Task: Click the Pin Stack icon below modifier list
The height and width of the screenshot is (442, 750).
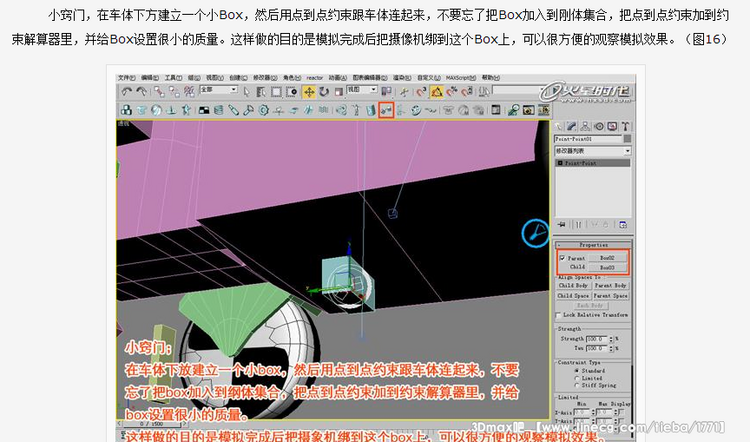Action: click(x=562, y=224)
